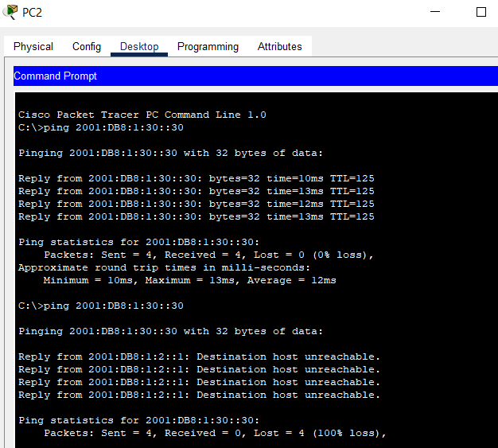Click the first 'Destination host unreachable' reply line

tap(199, 356)
